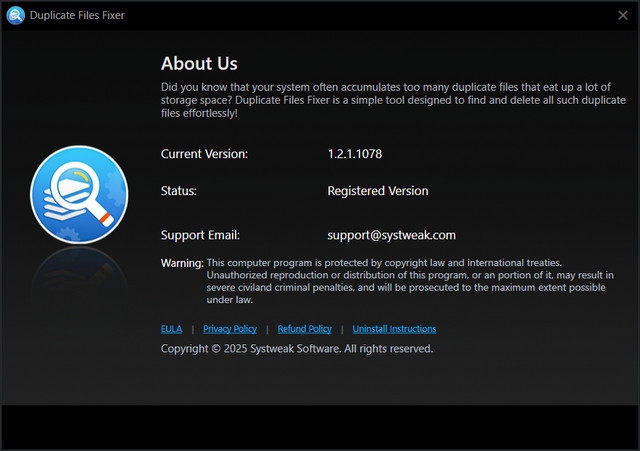This screenshot has height=451, width=640.
Task: Click the bold Warning label
Action: [182, 262]
